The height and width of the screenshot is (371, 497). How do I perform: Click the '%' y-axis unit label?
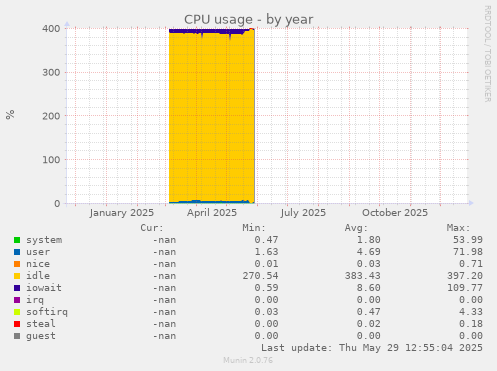(10, 115)
